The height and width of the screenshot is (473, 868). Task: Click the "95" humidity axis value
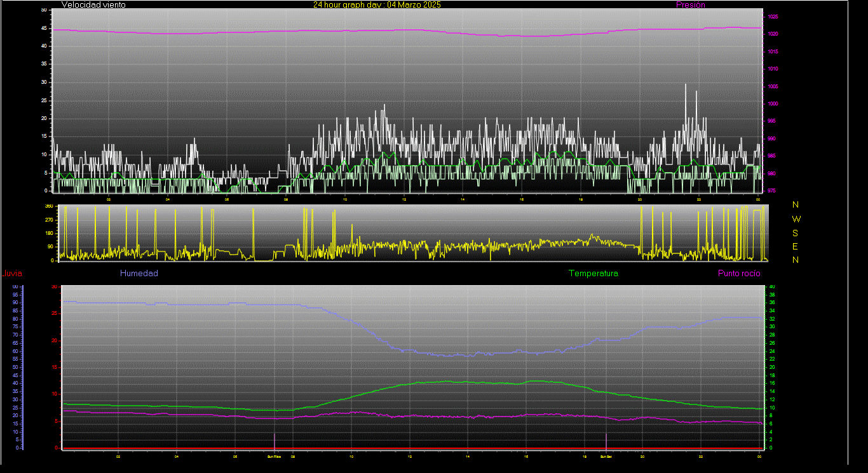(15, 294)
